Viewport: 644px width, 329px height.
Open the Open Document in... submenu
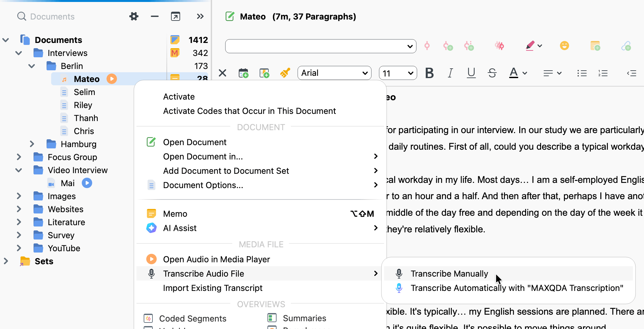point(260,157)
